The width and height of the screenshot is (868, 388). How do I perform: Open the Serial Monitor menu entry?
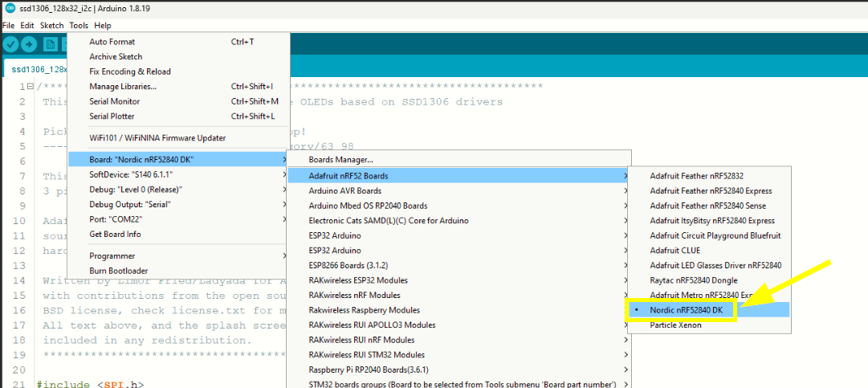point(115,101)
